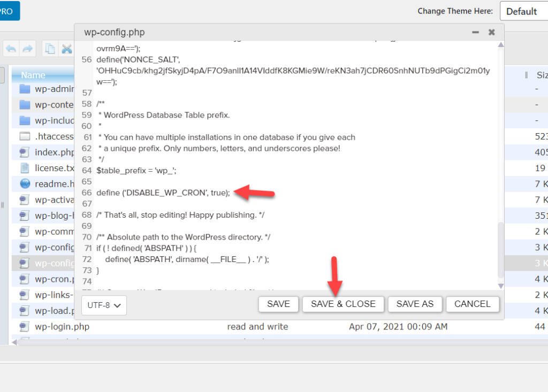The width and height of the screenshot is (548, 392).
Task: Select the .htaccess file icon
Action: coord(25,136)
